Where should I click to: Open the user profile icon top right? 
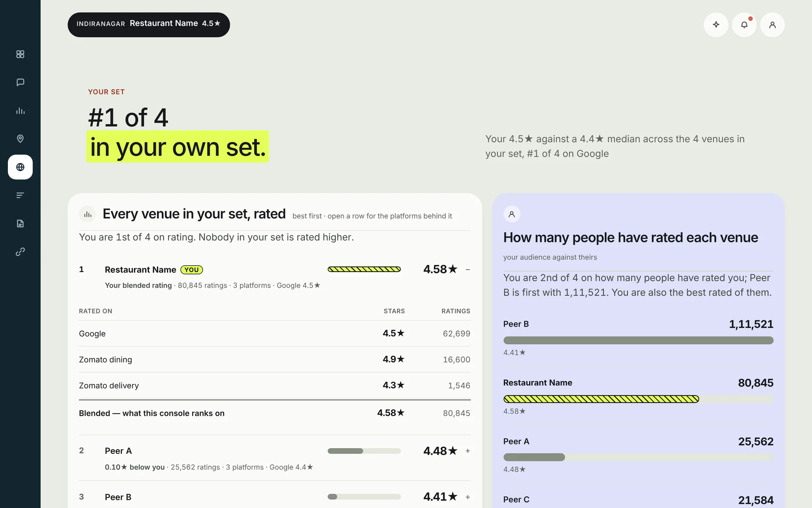(x=772, y=25)
